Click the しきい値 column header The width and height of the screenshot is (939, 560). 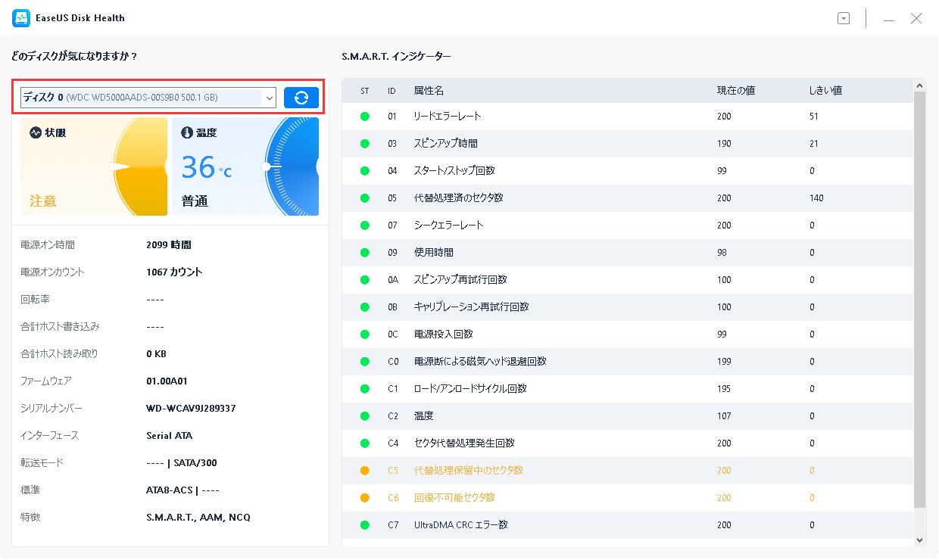point(825,91)
